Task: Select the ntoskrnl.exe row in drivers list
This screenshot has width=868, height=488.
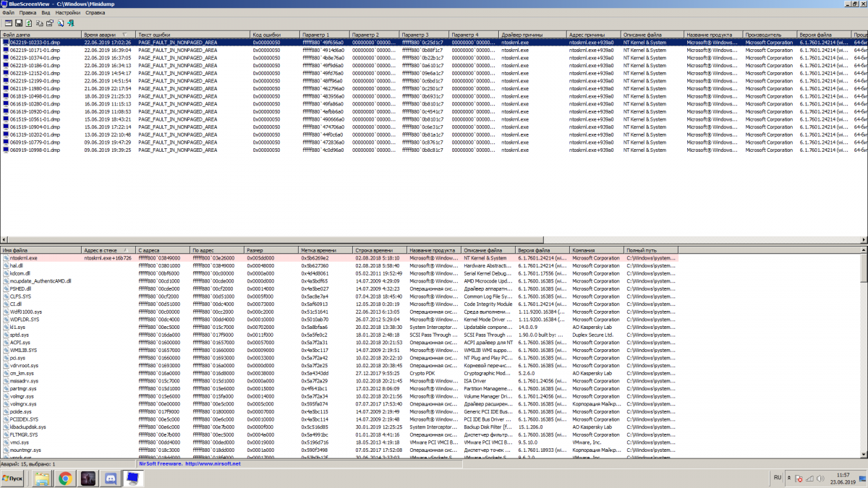Action: pyautogui.click(x=340, y=258)
